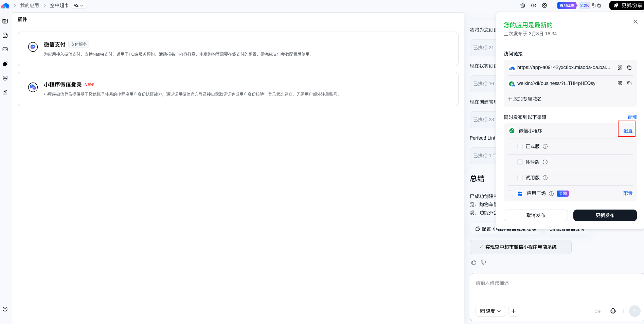Open v1 实现空中超市微信小程序电商系统 version card
The width and height of the screenshot is (644, 324).
[520, 247]
